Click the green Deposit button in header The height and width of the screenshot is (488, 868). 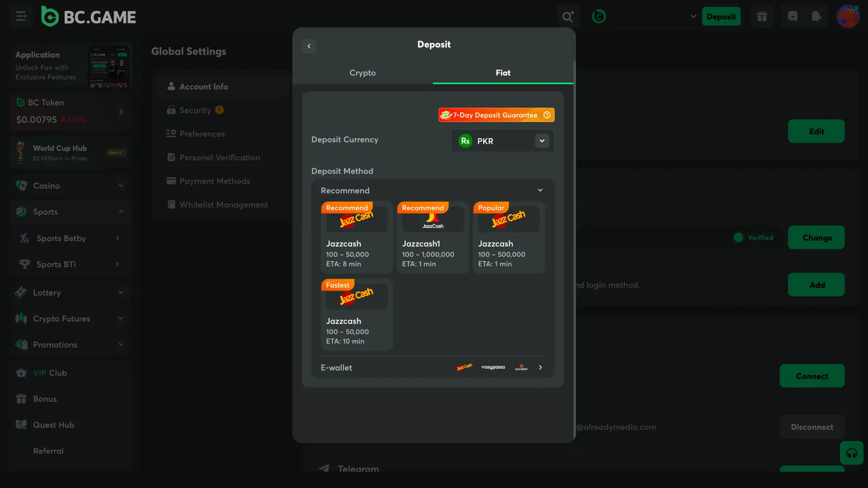pyautogui.click(x=721, y=17)
